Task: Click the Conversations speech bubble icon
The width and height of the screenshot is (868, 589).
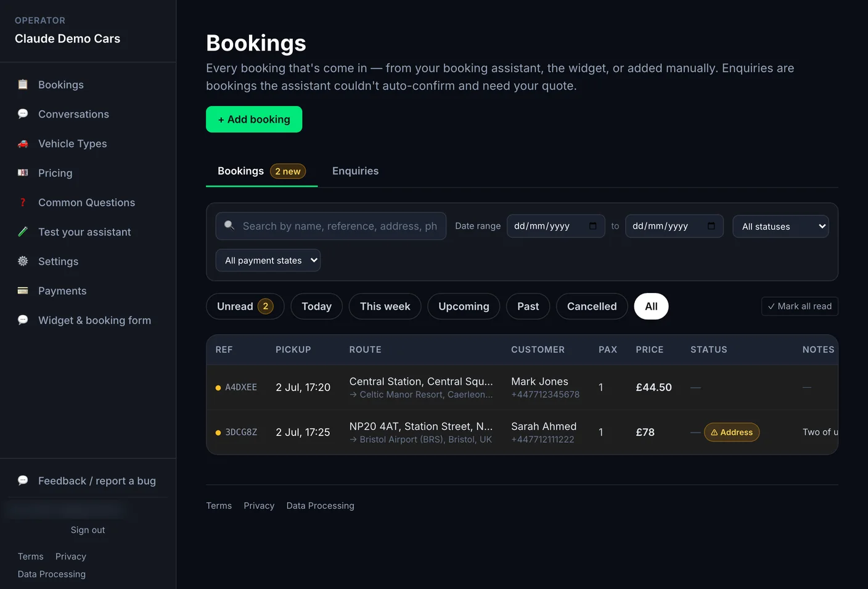Action: (x=23, y=114)
